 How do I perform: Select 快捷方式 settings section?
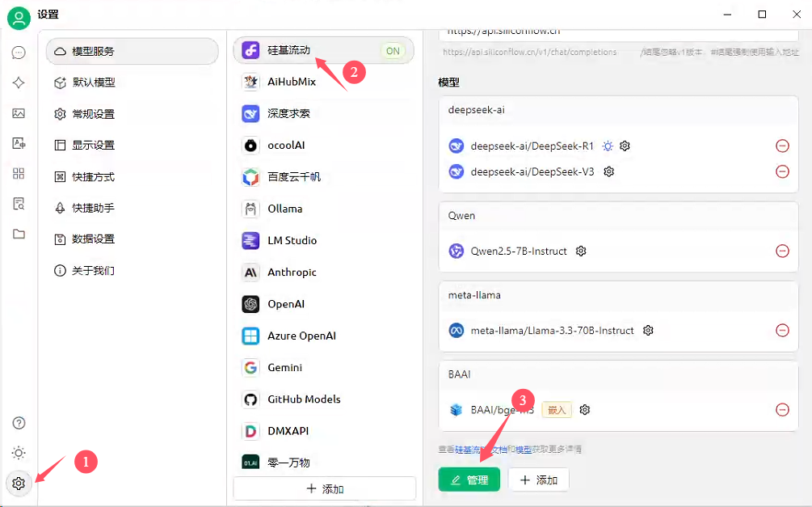(132, 177)
